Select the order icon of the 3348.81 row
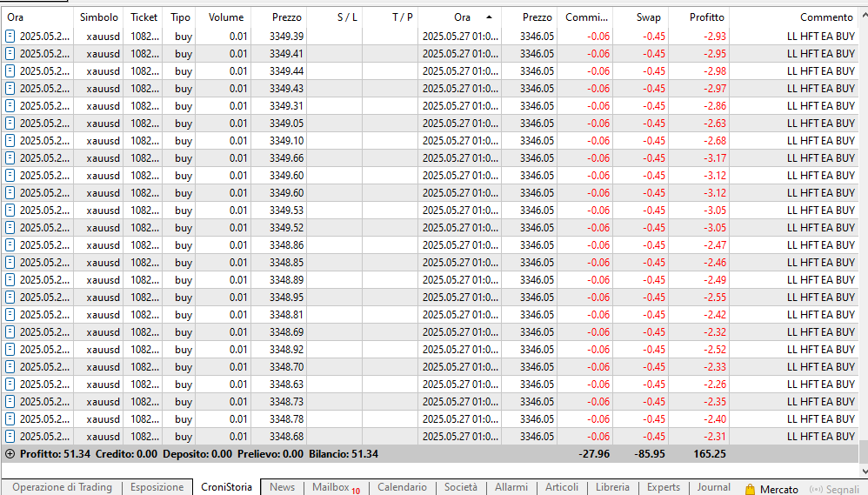The width and height of the screenshot is (868, 495). coord(10,315)
